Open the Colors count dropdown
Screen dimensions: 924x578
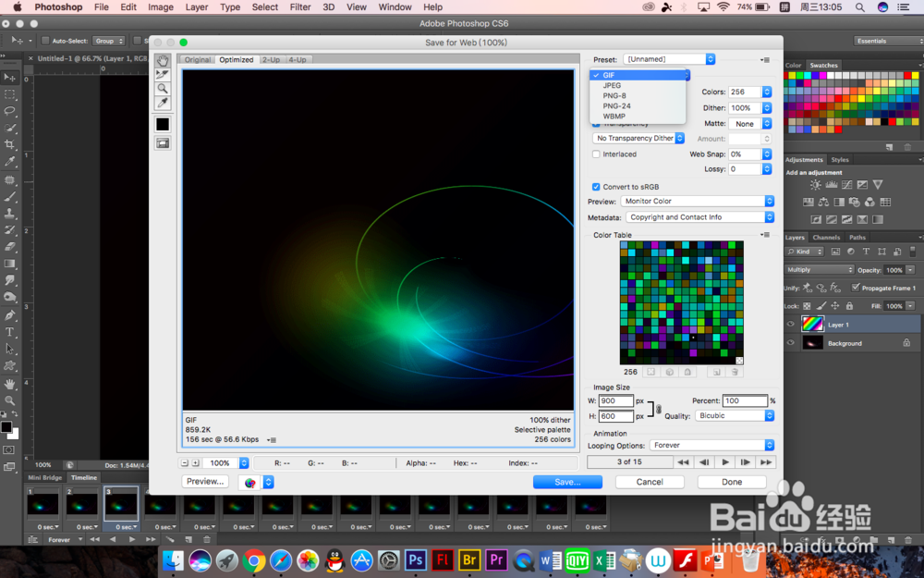click(749, 92)
